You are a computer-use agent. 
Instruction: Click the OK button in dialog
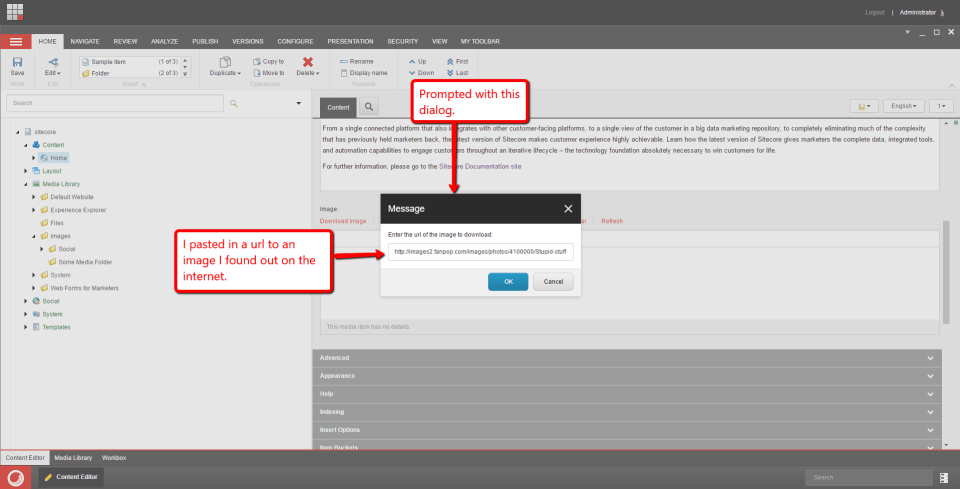tap(508, 282)
